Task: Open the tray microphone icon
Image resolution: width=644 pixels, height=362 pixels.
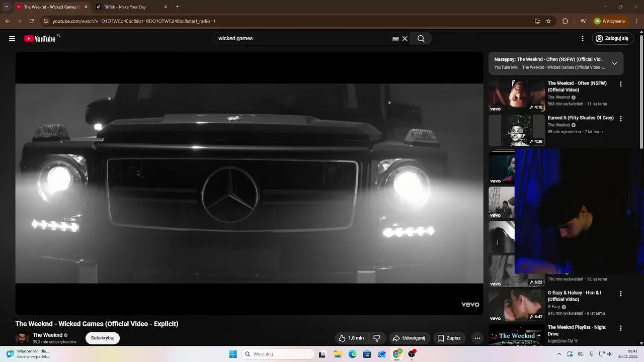Action: (591, 354)
